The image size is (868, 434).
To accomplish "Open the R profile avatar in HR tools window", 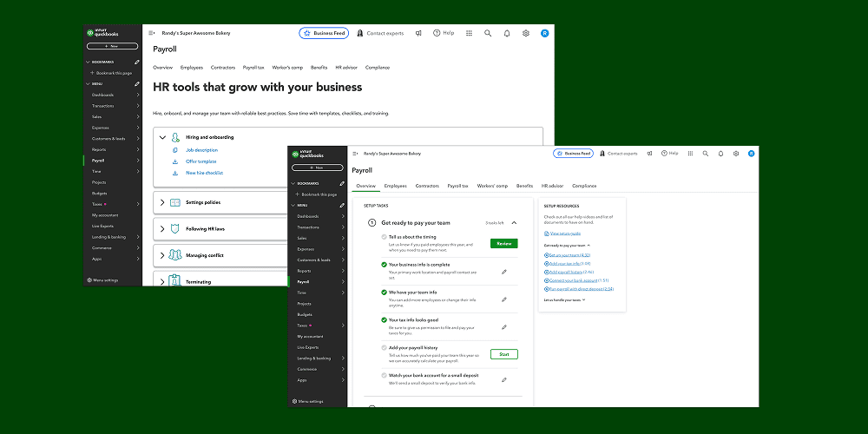I will (545, 33).
